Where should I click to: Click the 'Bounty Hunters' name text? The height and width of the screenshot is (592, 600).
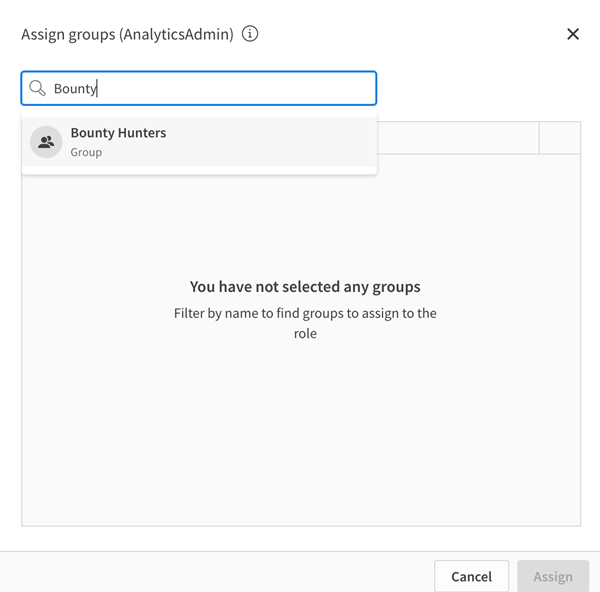(118, 133)
